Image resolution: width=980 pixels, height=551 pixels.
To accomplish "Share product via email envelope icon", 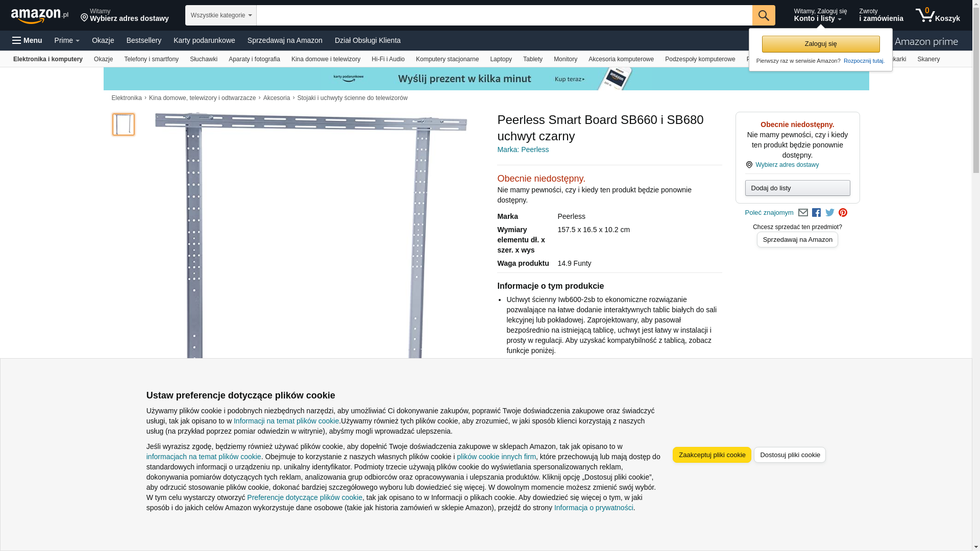I will [803, 213].
